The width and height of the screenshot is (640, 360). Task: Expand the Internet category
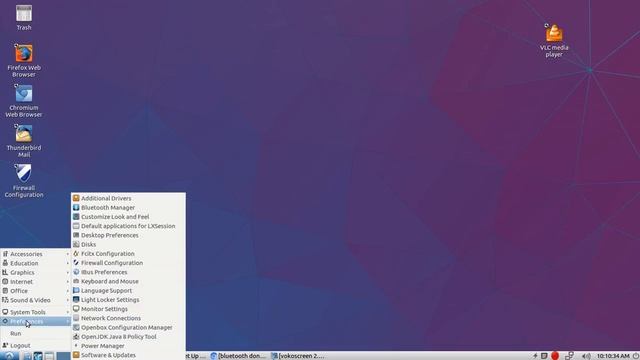(x=36, y=282)
